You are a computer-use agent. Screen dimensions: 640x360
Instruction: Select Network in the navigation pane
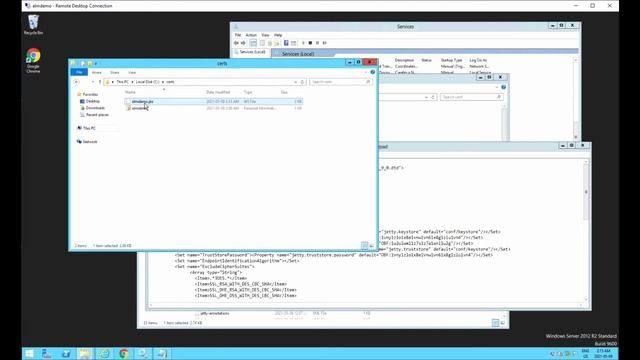(90, 142)
